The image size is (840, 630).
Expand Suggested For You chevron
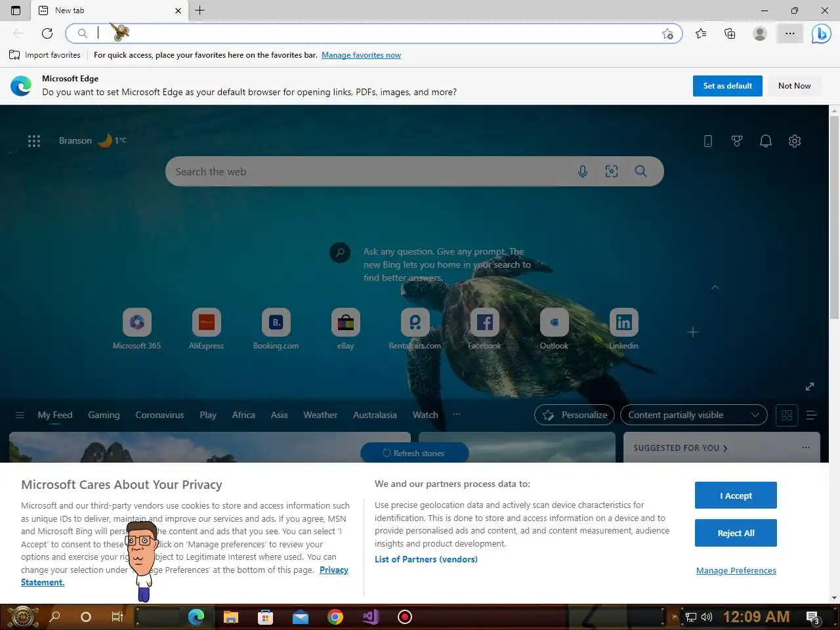pos(725,448)
